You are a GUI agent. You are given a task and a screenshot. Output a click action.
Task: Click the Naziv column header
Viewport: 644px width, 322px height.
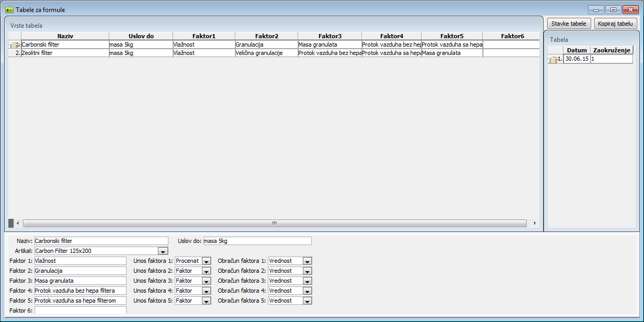click(x=65, y=36)
